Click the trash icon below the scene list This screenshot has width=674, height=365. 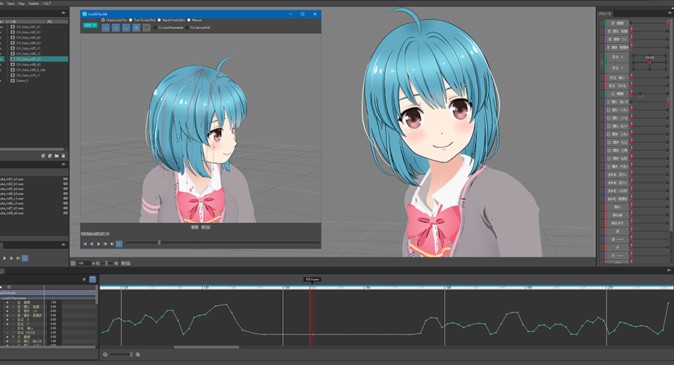click(63, 156)
